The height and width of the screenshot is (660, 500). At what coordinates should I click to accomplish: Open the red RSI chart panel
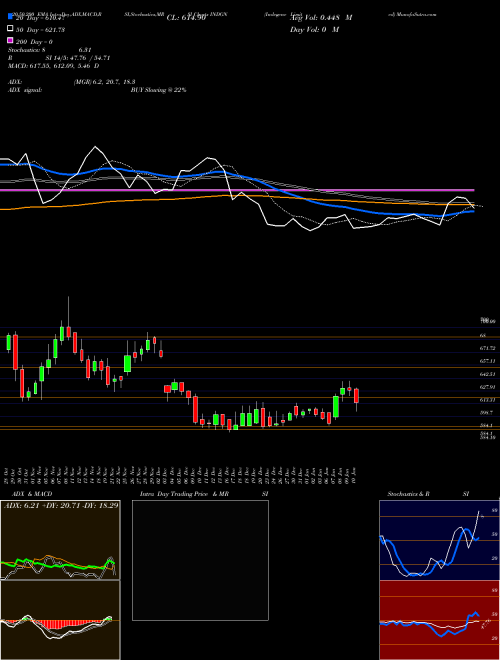click(439, 620)
